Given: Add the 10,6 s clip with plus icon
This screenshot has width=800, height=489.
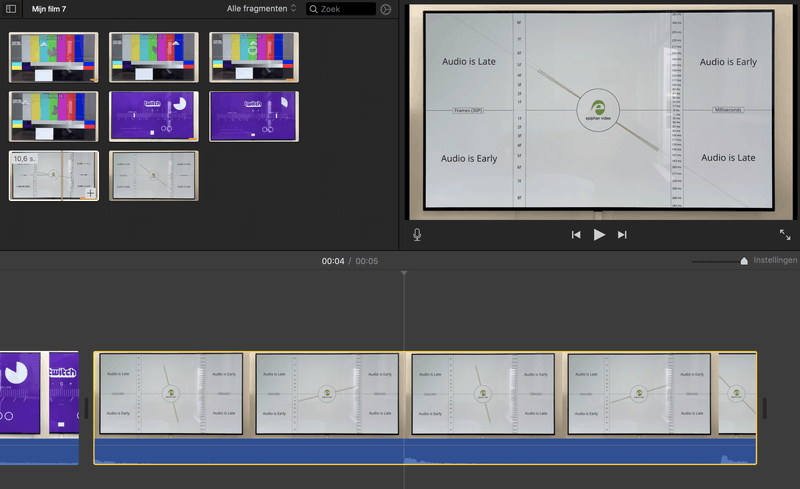Looking at the screenshot, I should pos(90,192).
